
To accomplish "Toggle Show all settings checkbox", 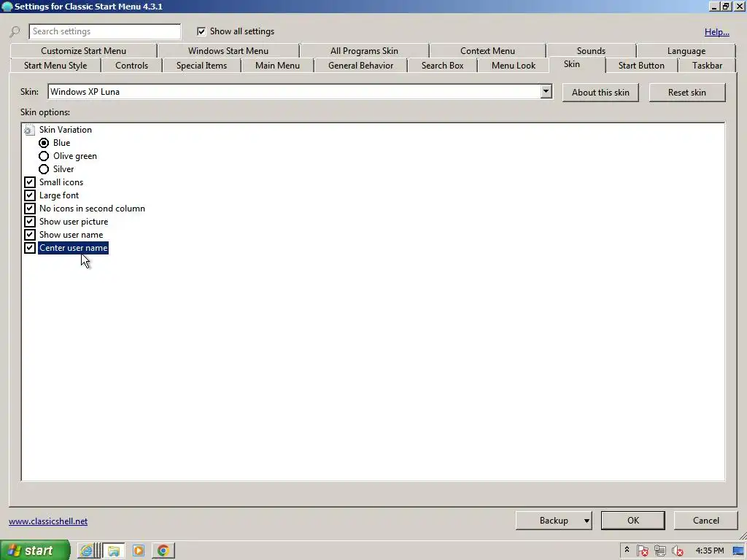I will point(201,31).
